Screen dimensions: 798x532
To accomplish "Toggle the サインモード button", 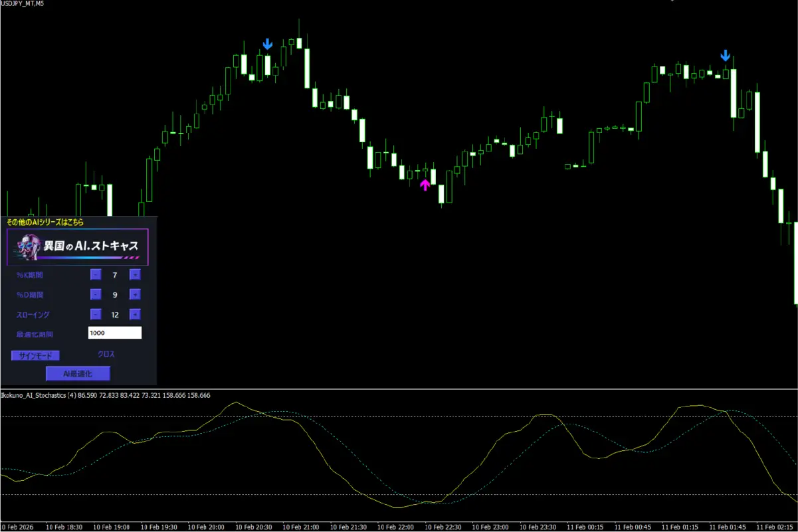I will coord(36,355).
